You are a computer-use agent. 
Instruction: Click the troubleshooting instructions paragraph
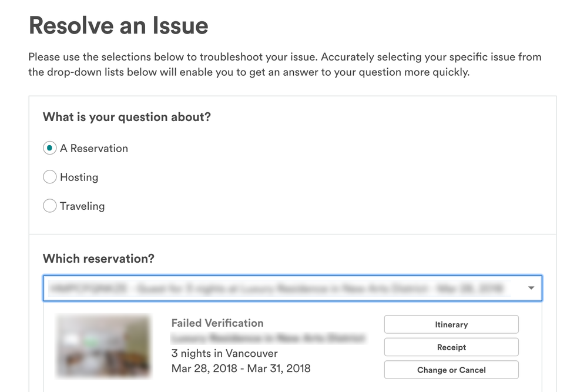(285, 65)
